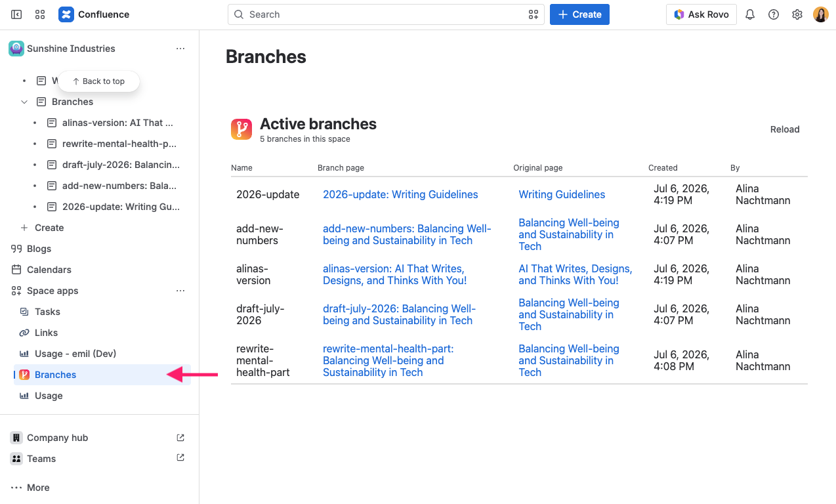Click the blue Create button
This screenshot has width=836, height=504.
tap(579, 14)
